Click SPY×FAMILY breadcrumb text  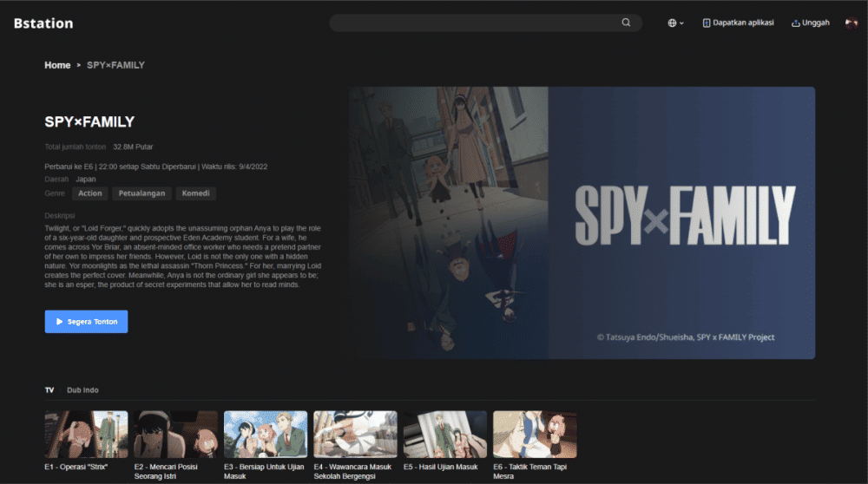pos(115,65)
